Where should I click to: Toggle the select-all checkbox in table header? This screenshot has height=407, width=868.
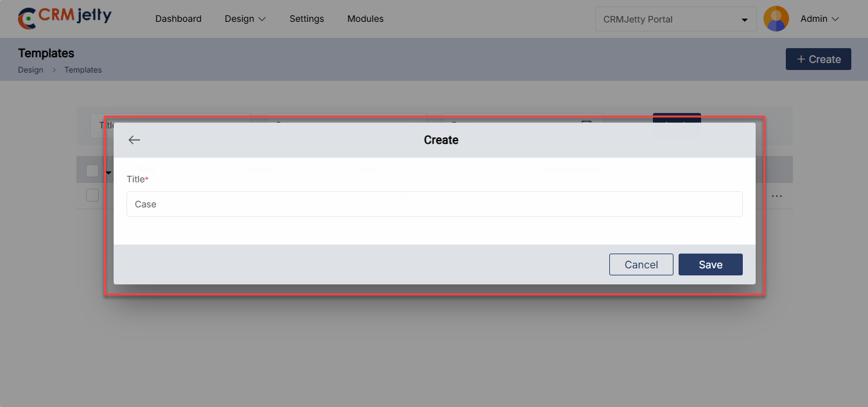point(92,171)
